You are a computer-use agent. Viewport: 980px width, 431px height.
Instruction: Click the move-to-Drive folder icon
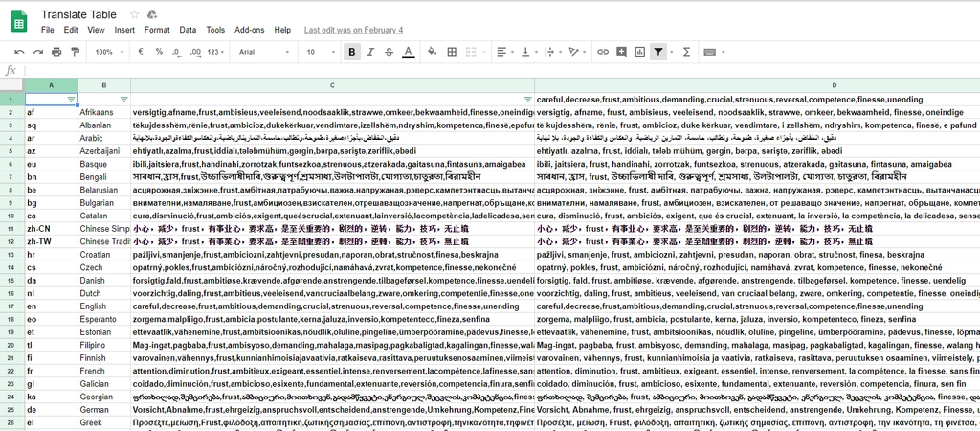coord(152,14)
